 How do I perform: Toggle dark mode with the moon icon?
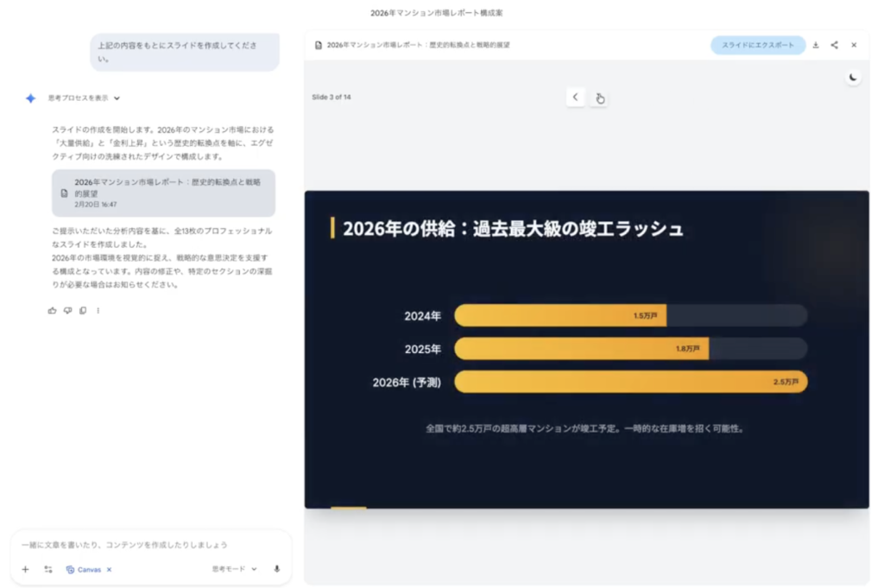pyautogui.click(x=853, y=78)
